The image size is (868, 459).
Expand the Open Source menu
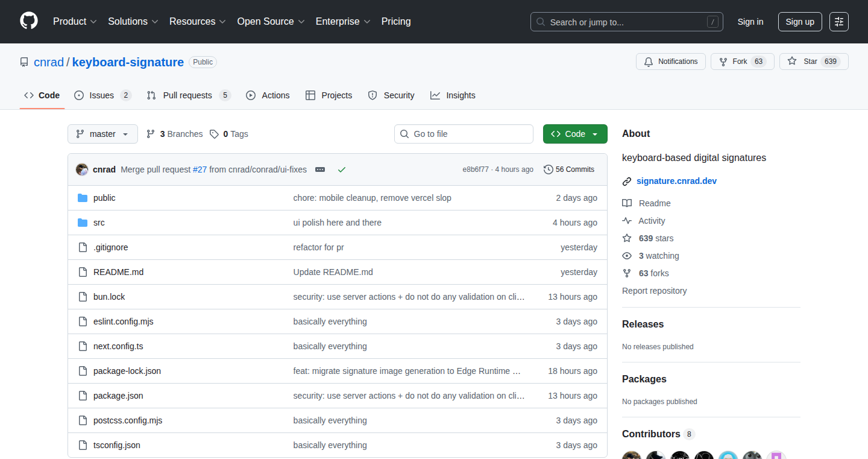271,21
